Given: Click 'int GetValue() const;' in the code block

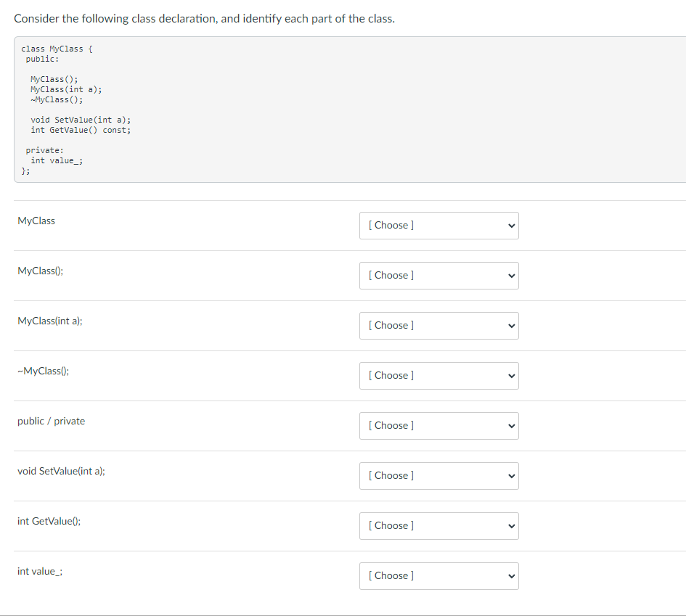Looking at the screenshot, I should (x=81, y=130).
